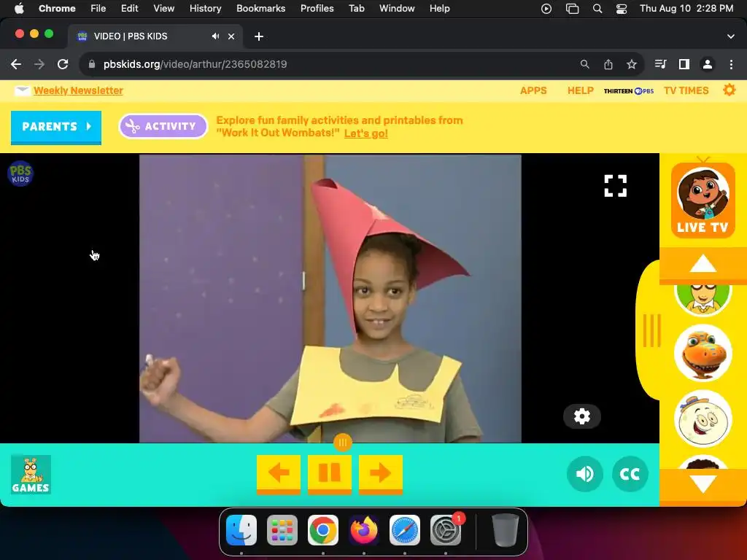Open the View menu

click(x=164, y=8)
